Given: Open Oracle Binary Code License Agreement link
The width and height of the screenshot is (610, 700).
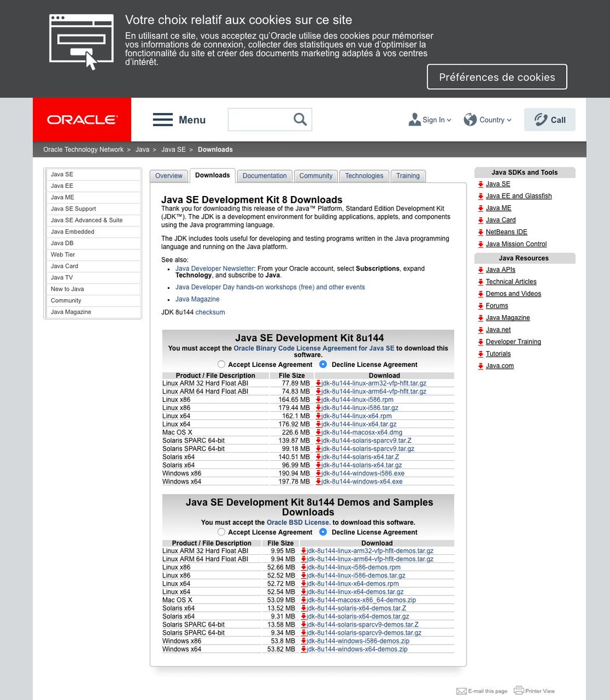Looking at the screenshot, I should click(314, 348).
